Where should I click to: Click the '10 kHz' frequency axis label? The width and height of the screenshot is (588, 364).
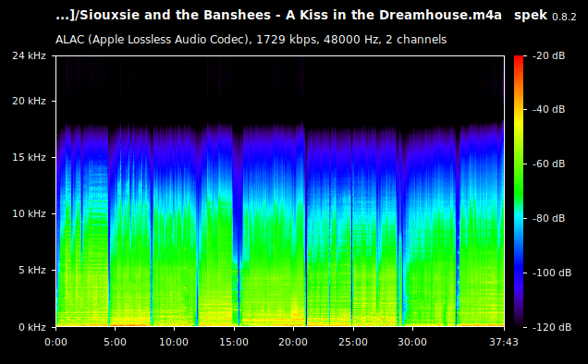29,213
